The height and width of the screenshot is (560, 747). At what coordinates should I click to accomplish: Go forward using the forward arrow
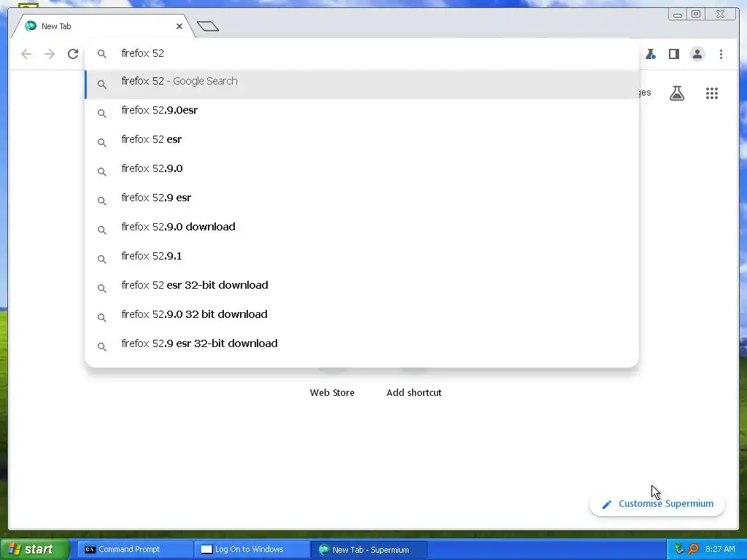50,54
